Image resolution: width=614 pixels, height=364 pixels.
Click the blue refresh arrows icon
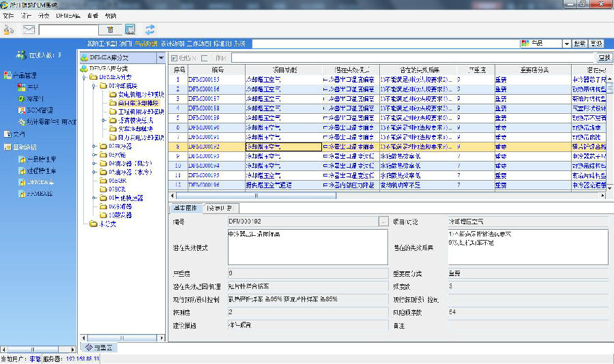tap(149, 29)
